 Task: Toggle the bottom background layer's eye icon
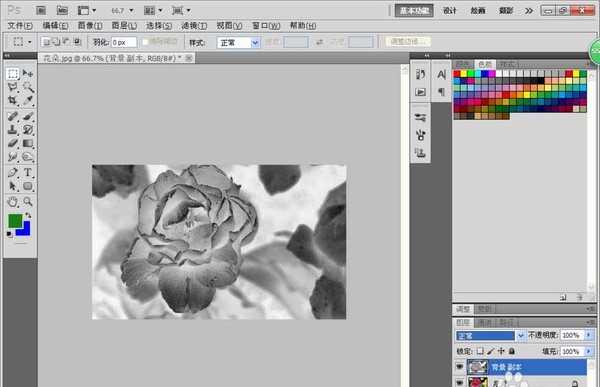click(460, 382)
